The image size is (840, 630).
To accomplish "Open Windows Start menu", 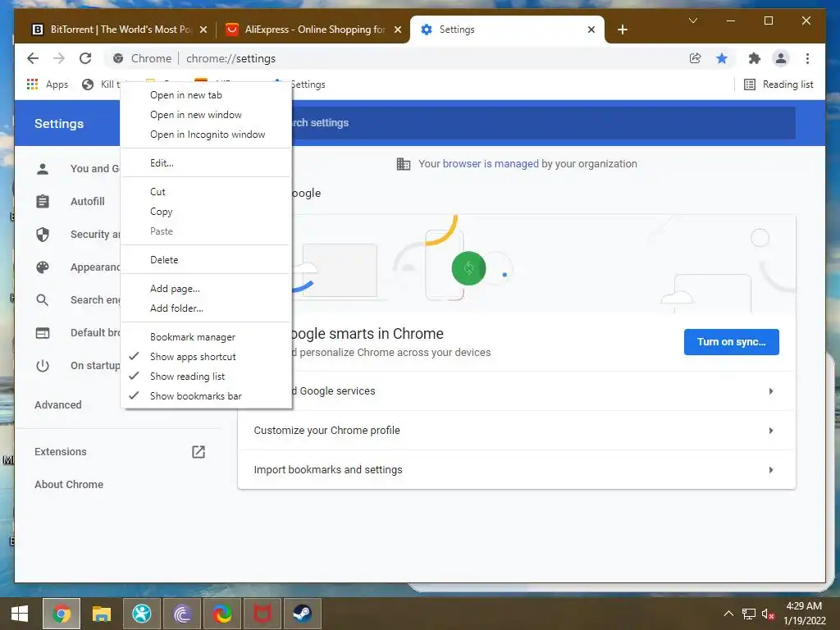I will 20,614.
